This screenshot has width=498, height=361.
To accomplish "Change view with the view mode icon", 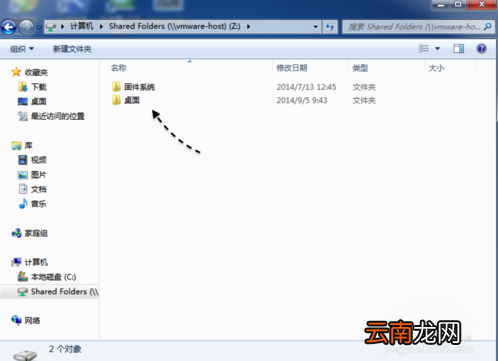I will coord(423,49).
